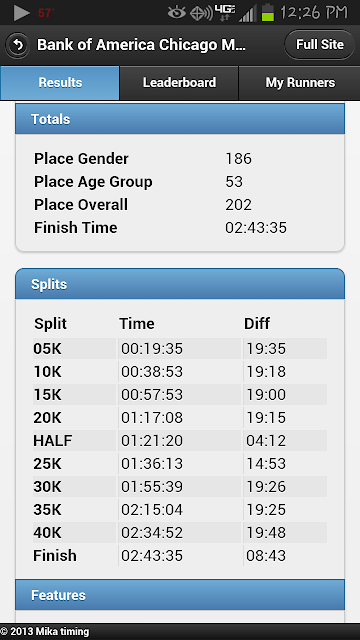360x640 pixels.
Task: Switch to the Leaderboard tab
Action: 179,83
